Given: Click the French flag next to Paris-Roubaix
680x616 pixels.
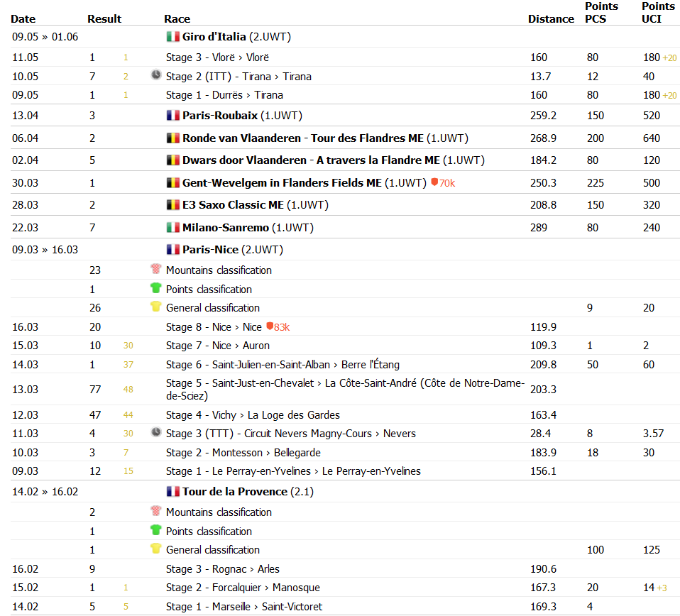Looking at the screenshot, I should pos(173,116).
